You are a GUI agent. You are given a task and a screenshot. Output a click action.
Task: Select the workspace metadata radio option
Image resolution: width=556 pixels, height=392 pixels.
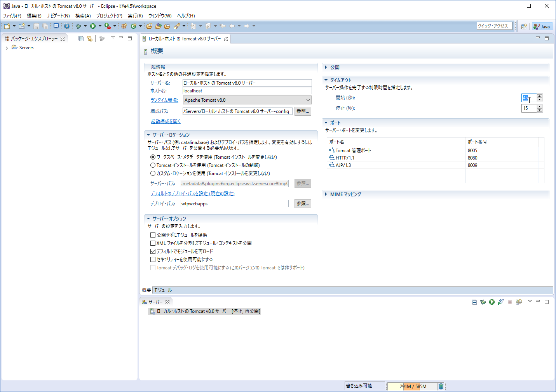click(x=153, y=157)
